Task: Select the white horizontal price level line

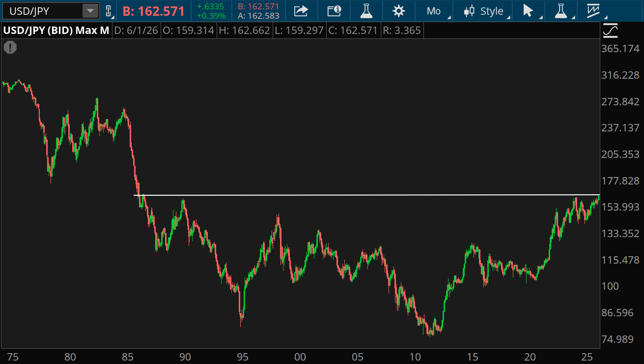Action: (366, 195)
